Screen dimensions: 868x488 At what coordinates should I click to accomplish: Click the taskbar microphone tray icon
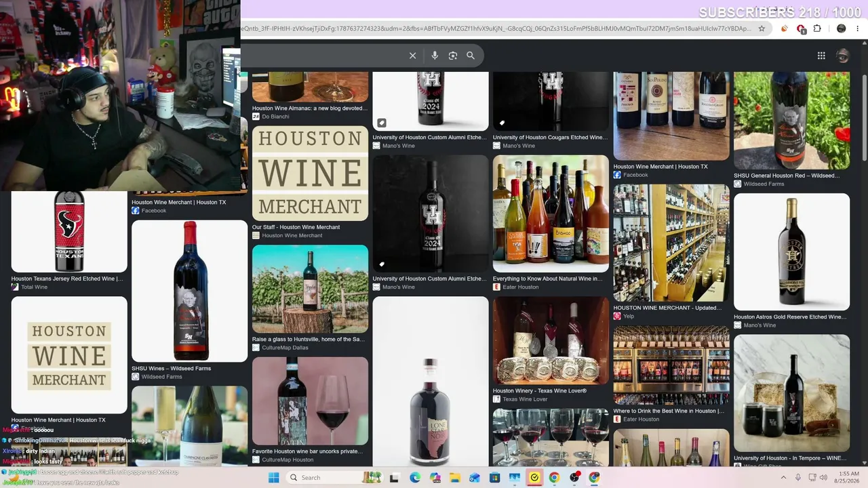click(x=798, y=478)
